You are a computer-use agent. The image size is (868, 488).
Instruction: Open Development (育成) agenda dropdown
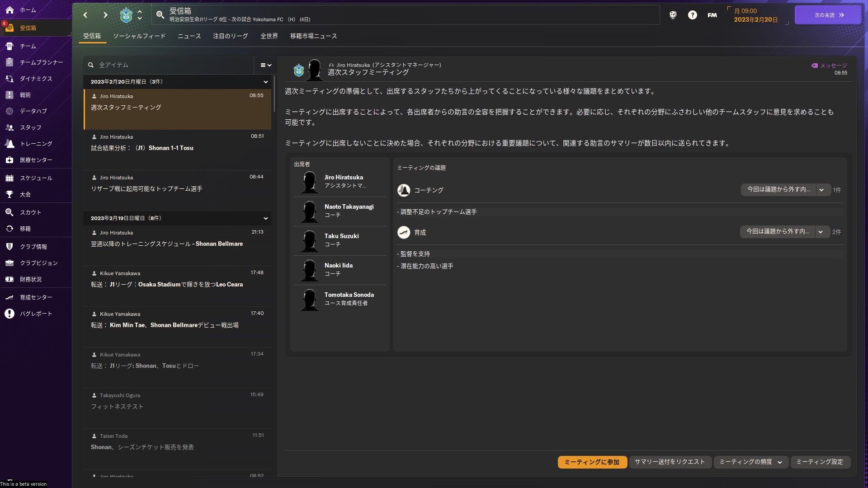point(821,232)
